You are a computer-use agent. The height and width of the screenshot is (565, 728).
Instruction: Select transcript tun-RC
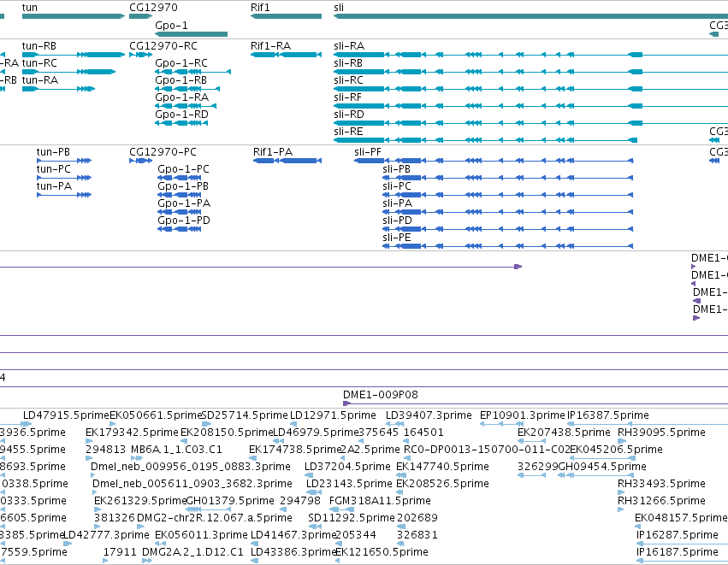pyautogui.click(x=68, y=72)
